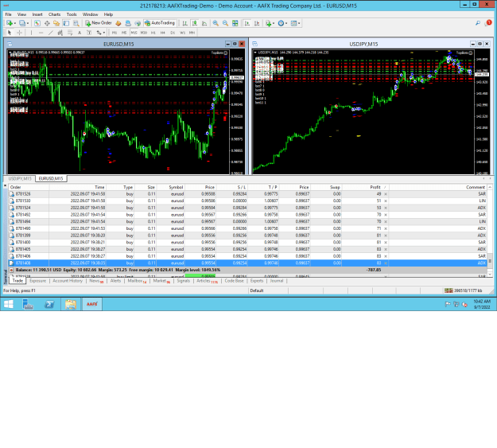Toggle the Strategy Tester panel
497x448 pixels.
(x=76, y=23)
